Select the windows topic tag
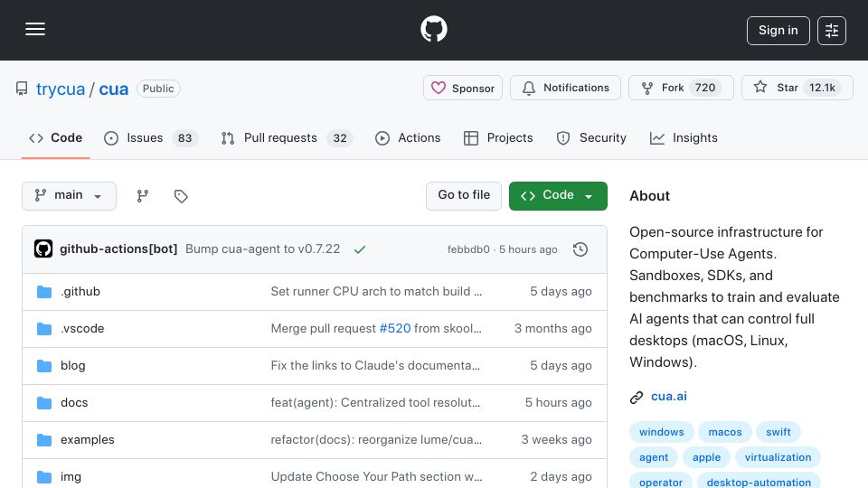This screenshot has height=488, width=868. pos(662,432)
